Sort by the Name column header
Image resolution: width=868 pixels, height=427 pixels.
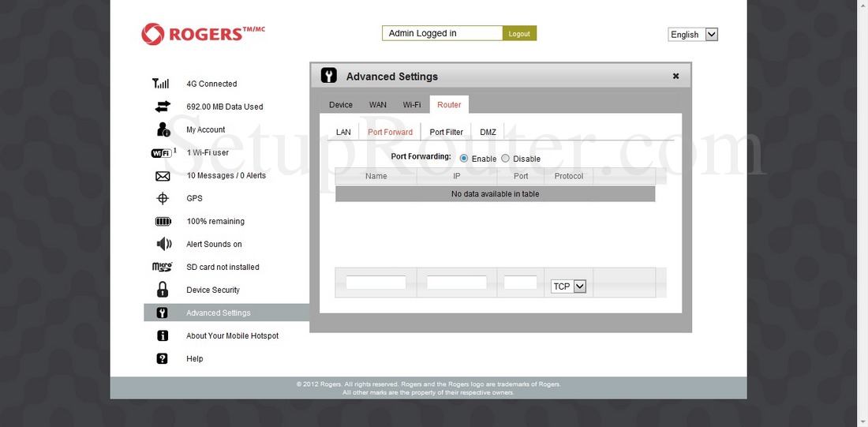376,176
